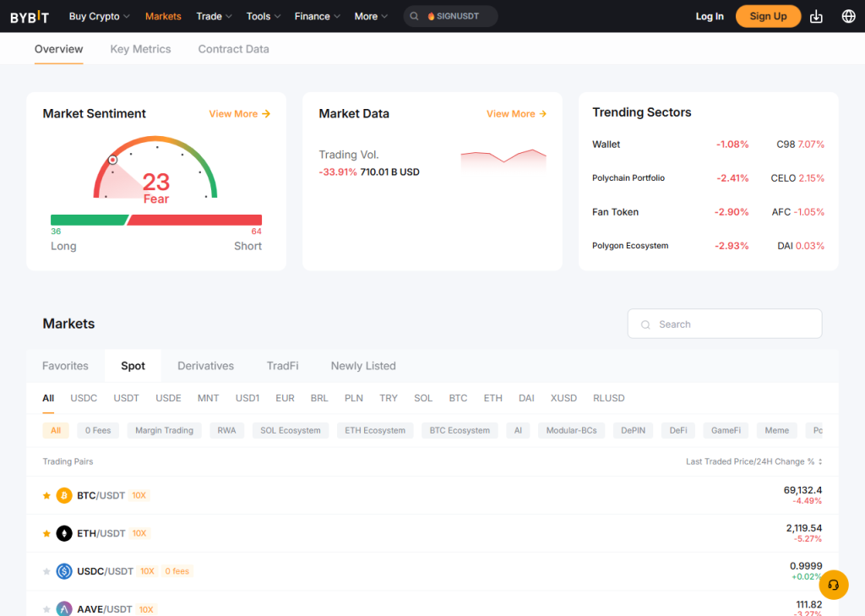The image size is (865, 616).
Task: Click the Long/Short ratio bar
Action: point(156,220)
